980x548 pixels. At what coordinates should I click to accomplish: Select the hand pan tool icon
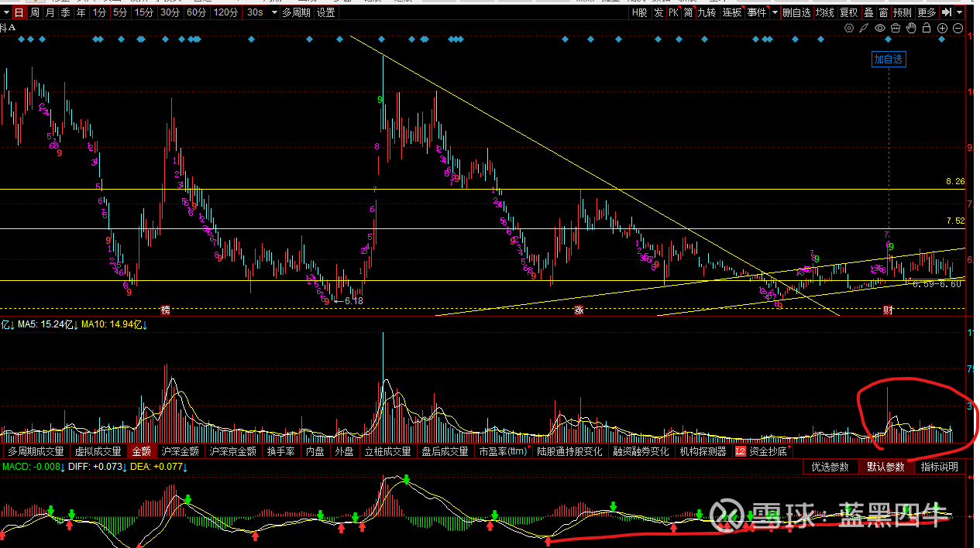point(911,28)
